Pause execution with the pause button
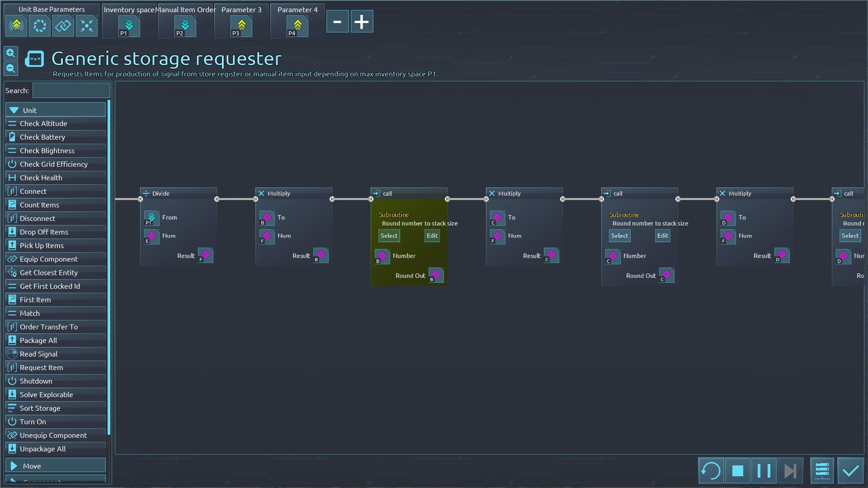The image size is (868, 488). click(764, 471)
